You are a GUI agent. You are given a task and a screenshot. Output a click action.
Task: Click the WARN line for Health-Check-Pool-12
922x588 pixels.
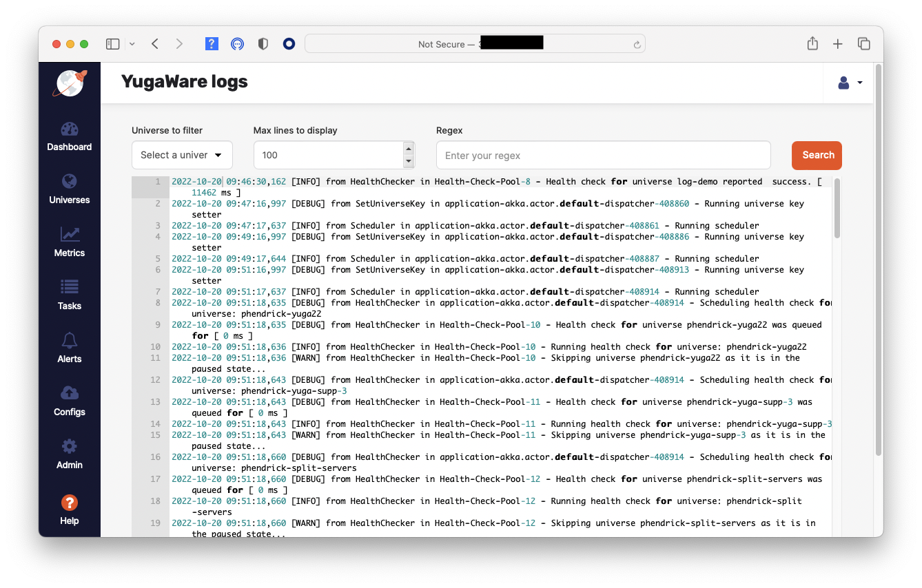493,529
